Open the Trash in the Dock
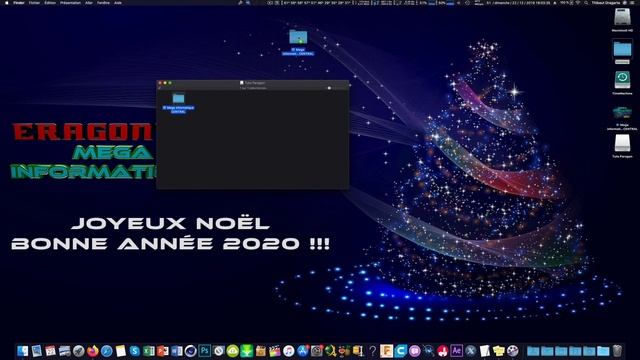The width and height of the screenshot is (640, 360). tap(617, 351)
